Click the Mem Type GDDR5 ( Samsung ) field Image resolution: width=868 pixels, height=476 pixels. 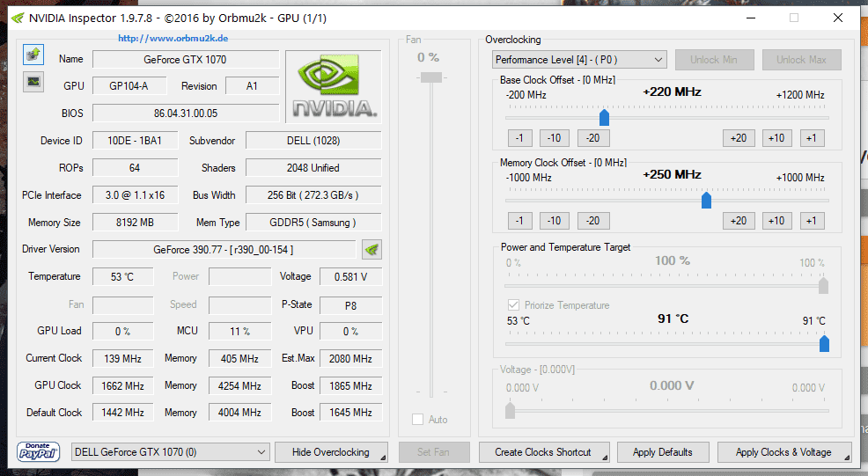313,223
